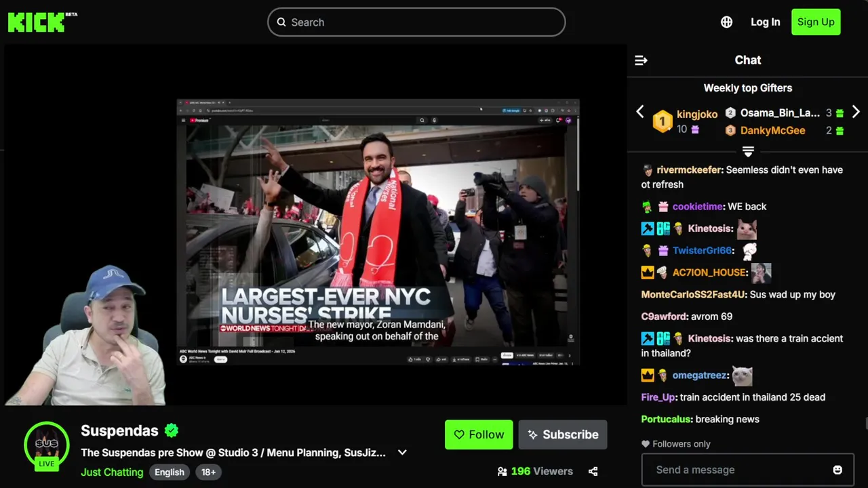868x488 pixels.
Task: Click the Sign Up button
Action: 816,22
